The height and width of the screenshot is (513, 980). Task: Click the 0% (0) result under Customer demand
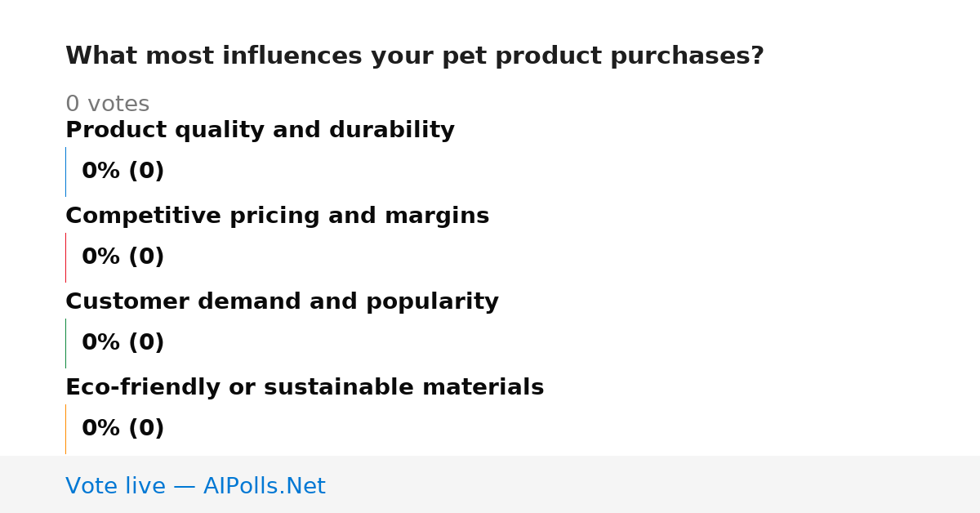(123, 343)
